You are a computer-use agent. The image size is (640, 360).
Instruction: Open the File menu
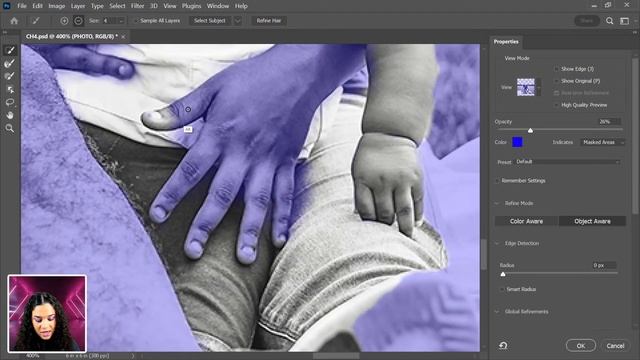click(22, 6)
